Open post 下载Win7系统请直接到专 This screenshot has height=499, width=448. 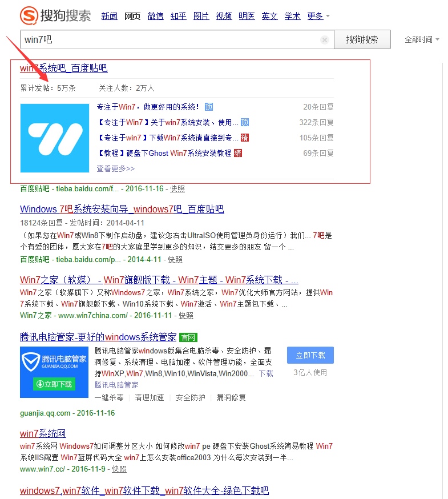tap(168, 138)
